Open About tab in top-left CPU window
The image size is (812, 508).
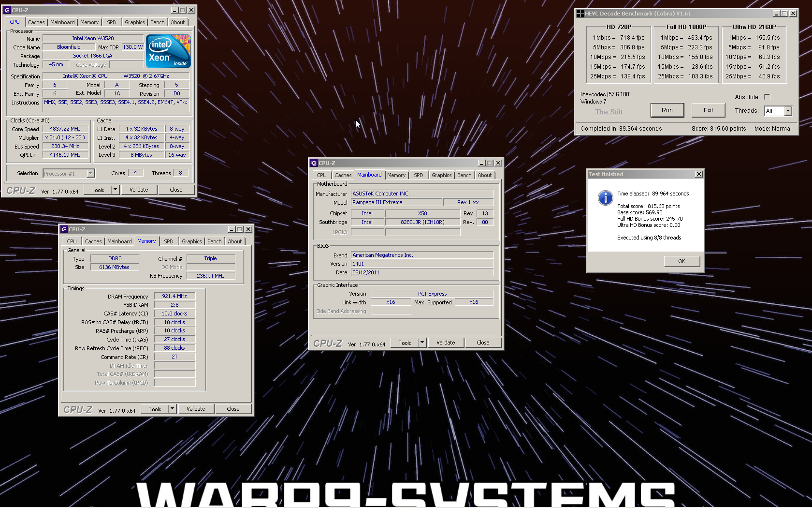(x=178, y=22)
